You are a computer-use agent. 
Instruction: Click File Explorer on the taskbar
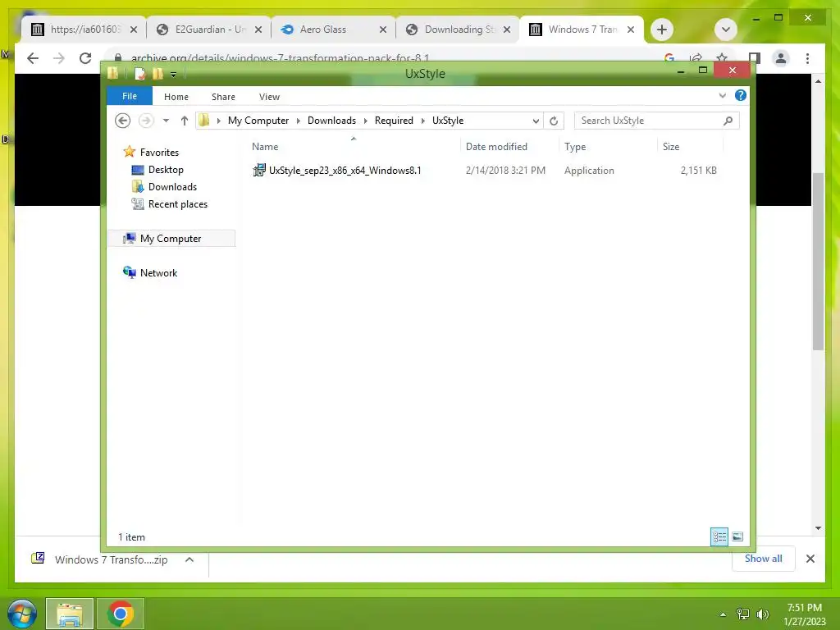[x=70, y=614]
